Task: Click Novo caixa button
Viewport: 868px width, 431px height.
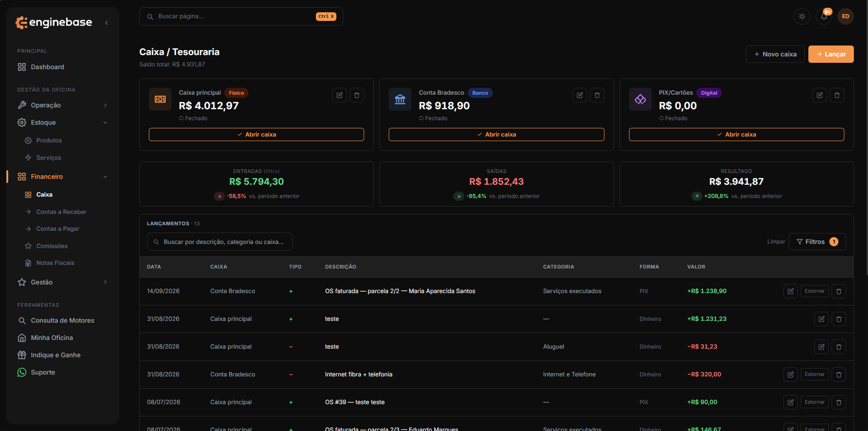Action: click(x=775, y=54)
